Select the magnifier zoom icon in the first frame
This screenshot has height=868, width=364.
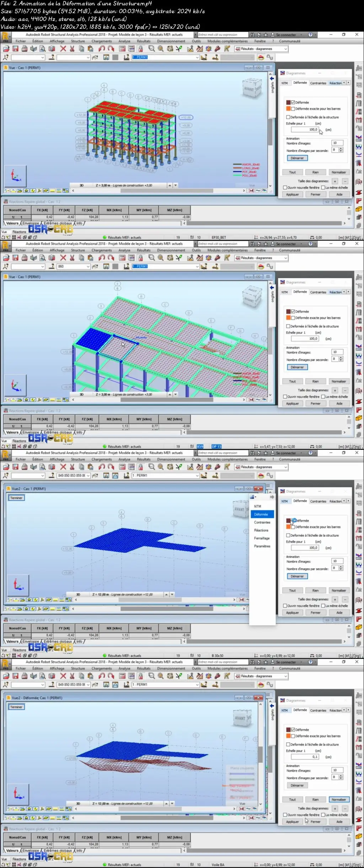pos(152,49)
